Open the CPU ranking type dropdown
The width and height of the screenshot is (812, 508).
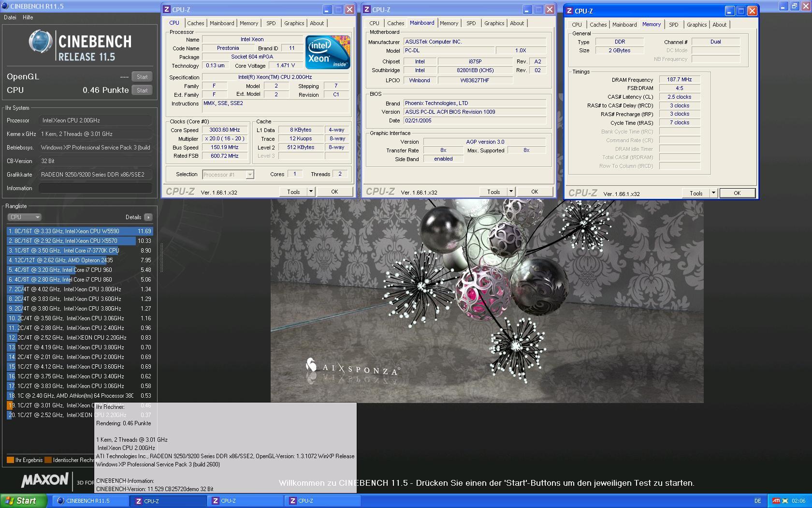24,217
